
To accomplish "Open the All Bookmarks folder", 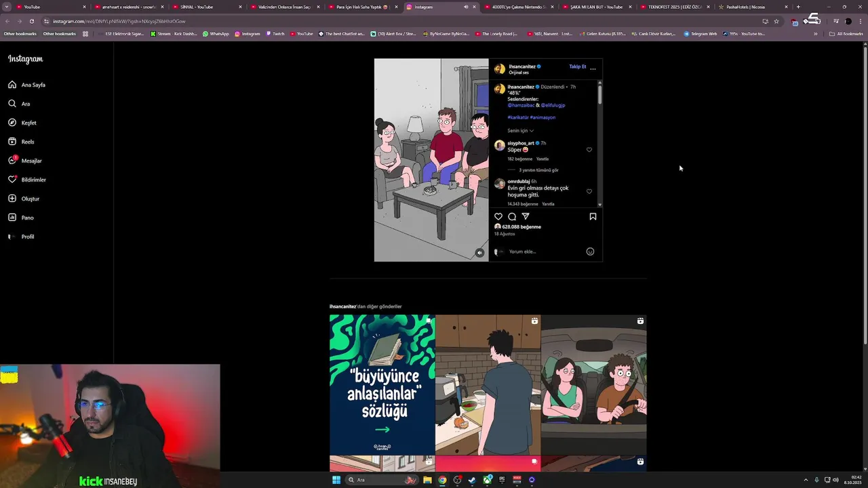I will (846, 34).
